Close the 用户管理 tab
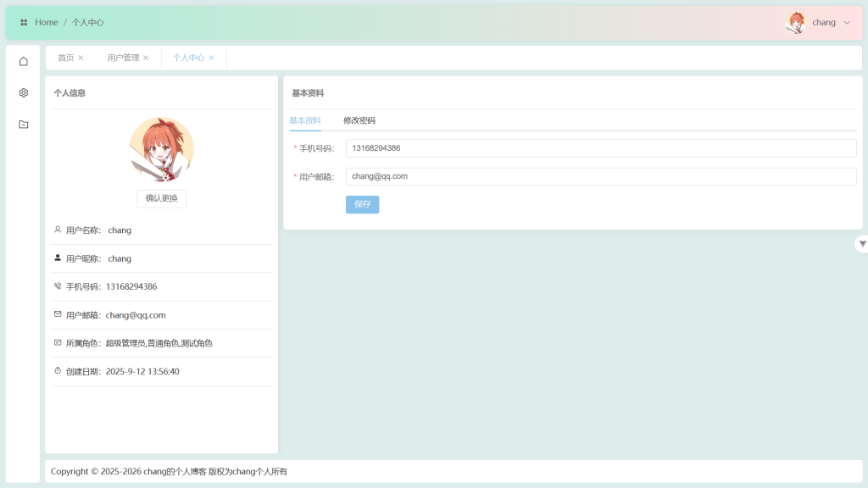The image size is (868, 488). pos(146,58)
